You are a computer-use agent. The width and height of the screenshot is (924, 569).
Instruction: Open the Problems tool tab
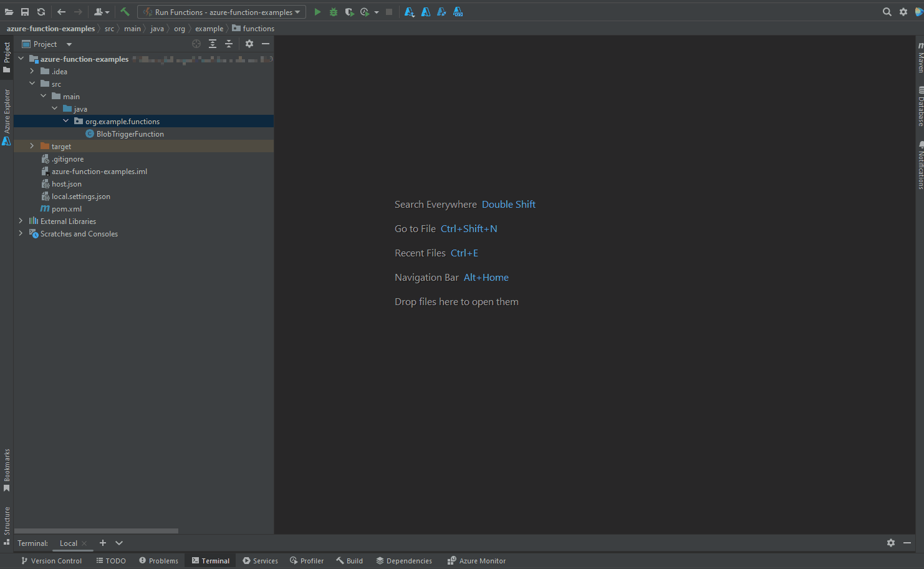point(158,561)
